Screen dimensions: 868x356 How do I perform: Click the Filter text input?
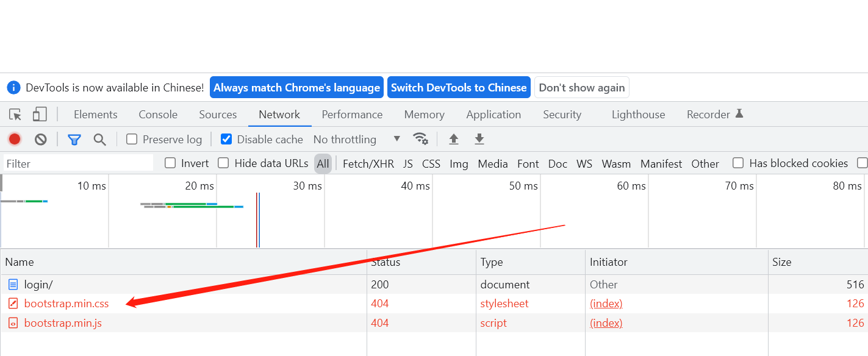tap(78, 163)
